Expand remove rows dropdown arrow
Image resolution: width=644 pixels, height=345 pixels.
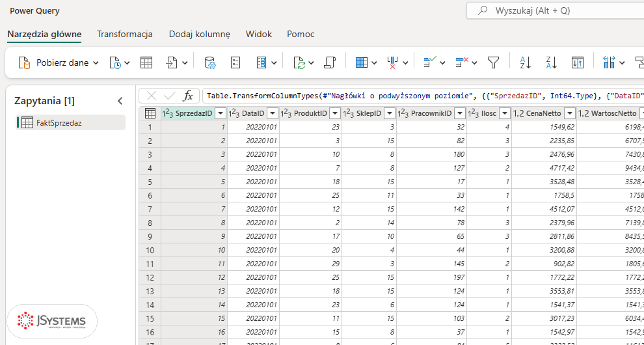[x=474, y=63]
